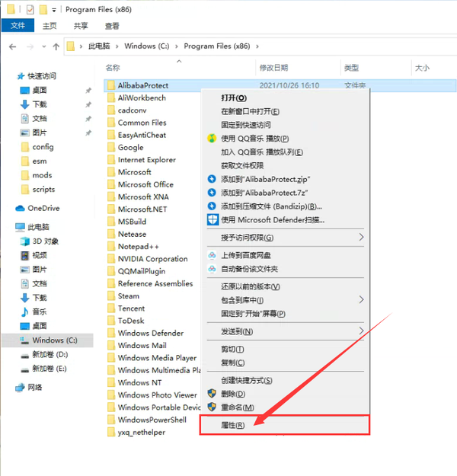Click Windows (C:) in the address bar
Screen dimensions: 457x476
pos(147,46)
